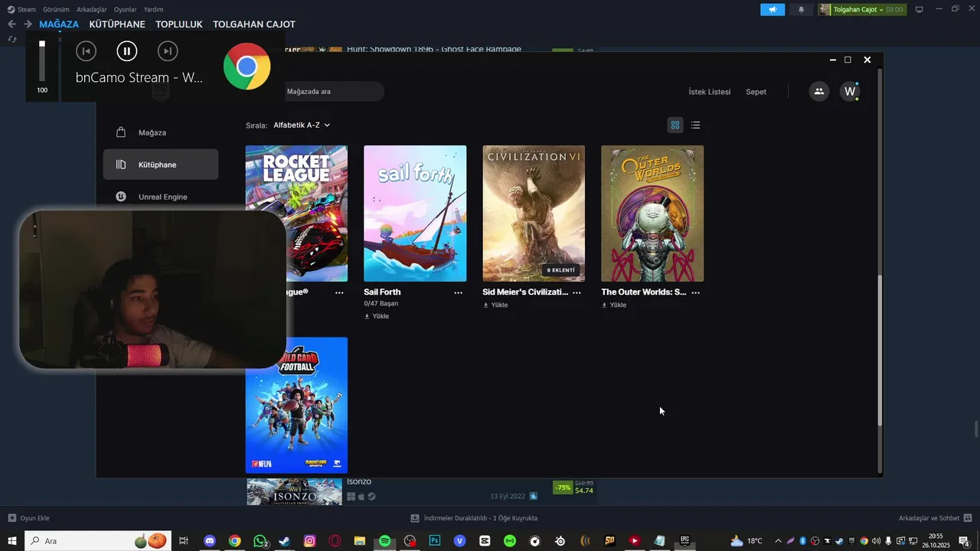The width and height of the screenshot is (980, 551).
Task: Open the Steam menu in menu bar
Action: [21, 9]
